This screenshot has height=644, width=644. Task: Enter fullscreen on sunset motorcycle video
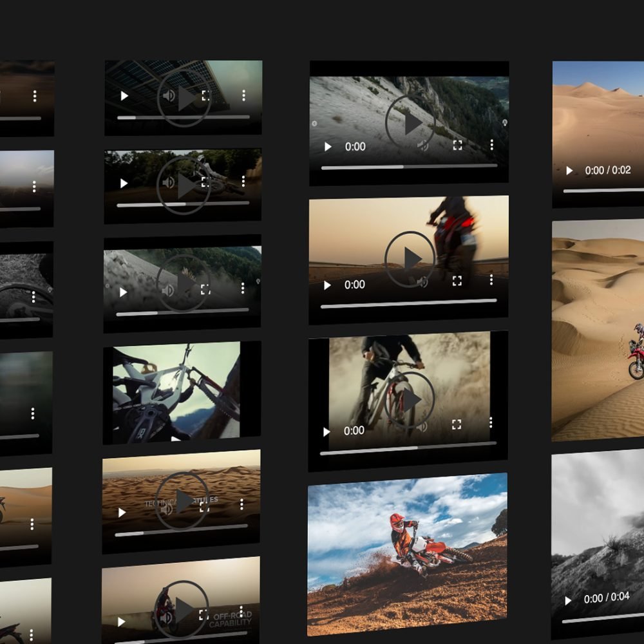[x=457, y=281]
